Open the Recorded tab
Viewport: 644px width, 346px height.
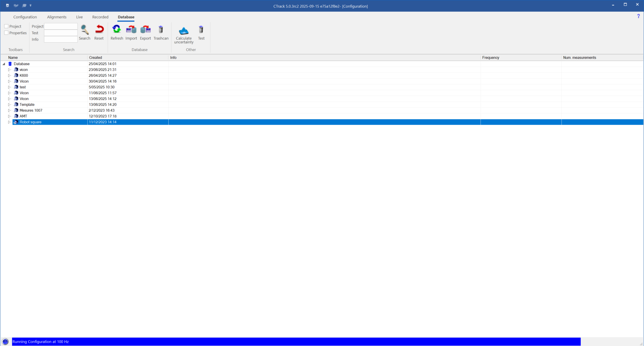point(100,17)
